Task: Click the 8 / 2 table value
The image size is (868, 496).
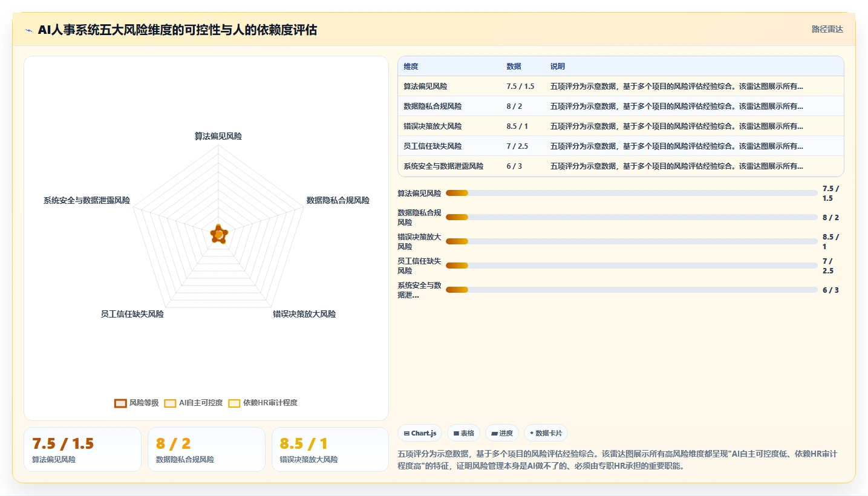Action: 515,106
